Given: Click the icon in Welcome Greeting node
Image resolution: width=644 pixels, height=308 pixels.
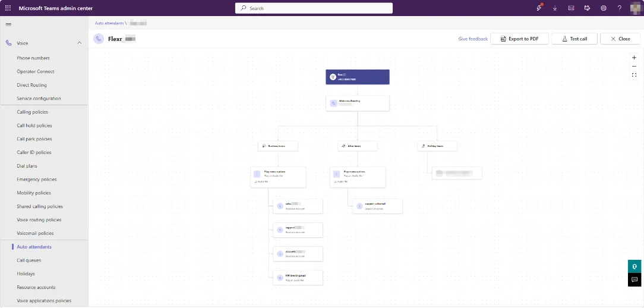Looking at the screenshot, I should pyautogui.click(x=334, y=103).
